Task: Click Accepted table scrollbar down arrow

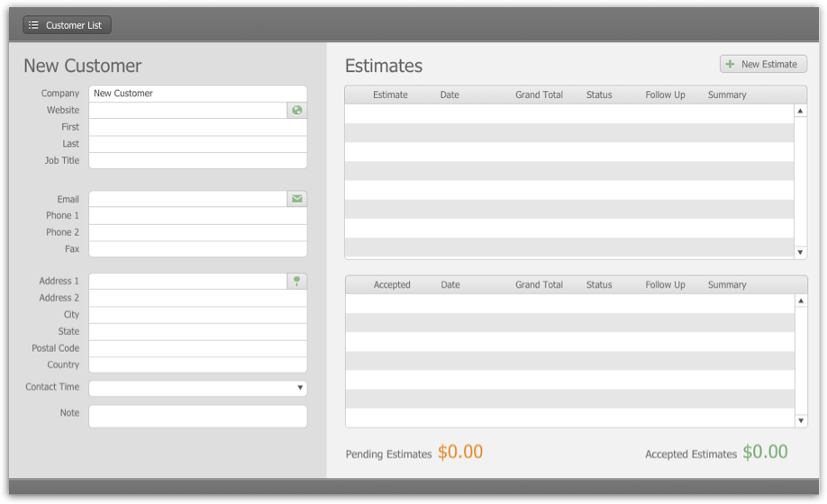Action: pos(801,420)
